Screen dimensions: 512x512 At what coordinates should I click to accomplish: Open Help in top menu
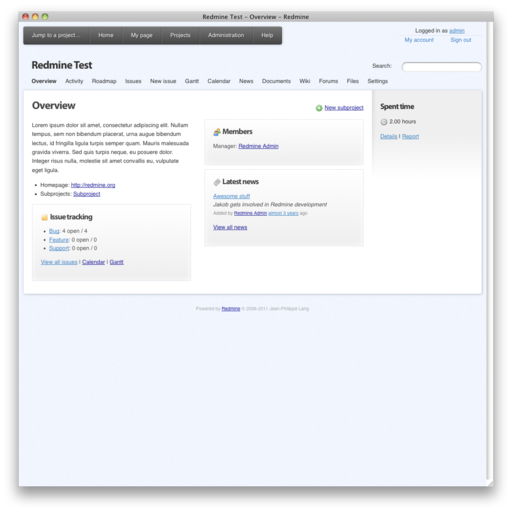coord(267,35)
